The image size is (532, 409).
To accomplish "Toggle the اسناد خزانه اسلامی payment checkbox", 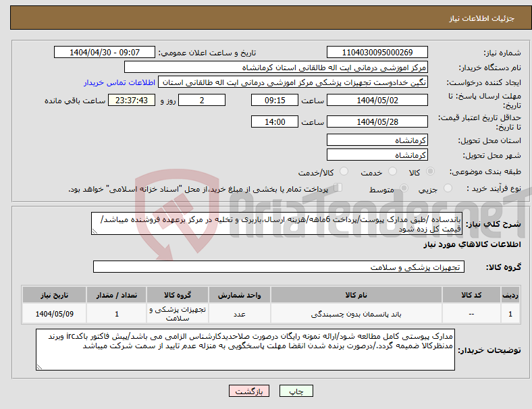I will coord(338,188).
